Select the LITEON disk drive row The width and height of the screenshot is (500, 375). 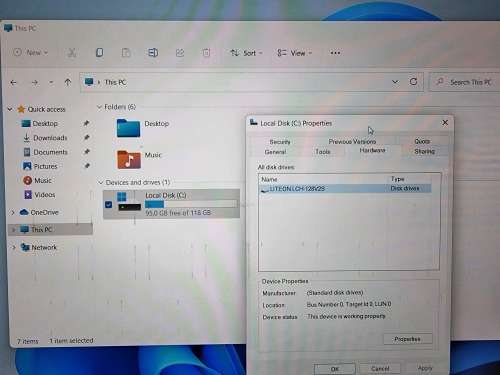coord(345,189)
